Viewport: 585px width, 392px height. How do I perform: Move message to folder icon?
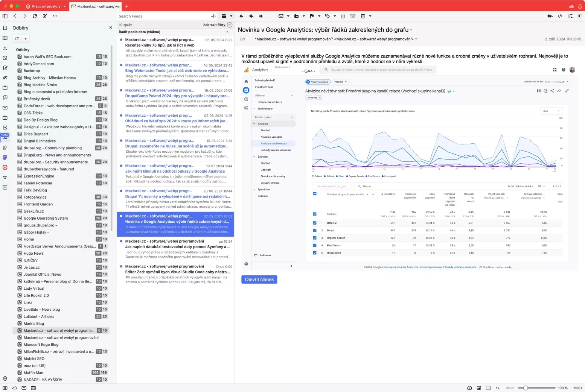pos(296,16)
